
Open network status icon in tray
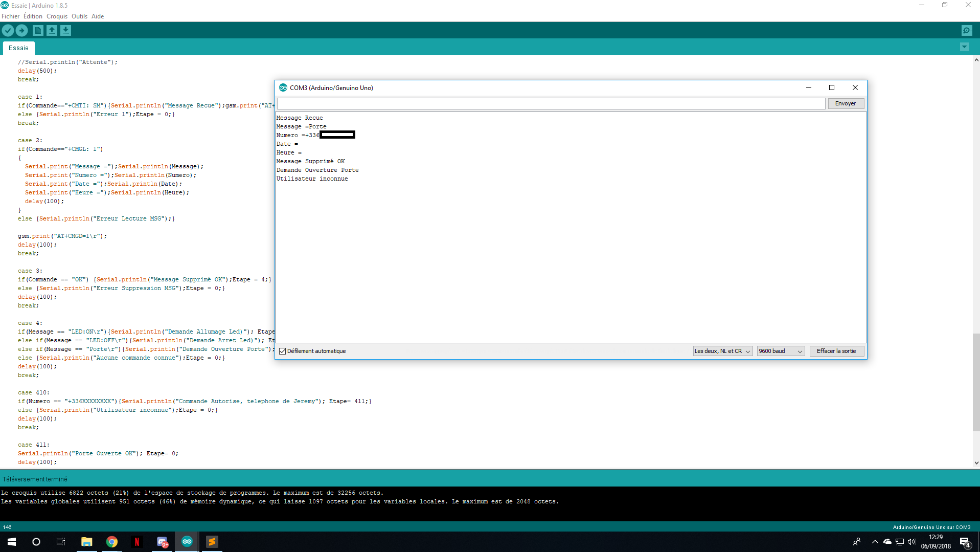click(900, 542)
